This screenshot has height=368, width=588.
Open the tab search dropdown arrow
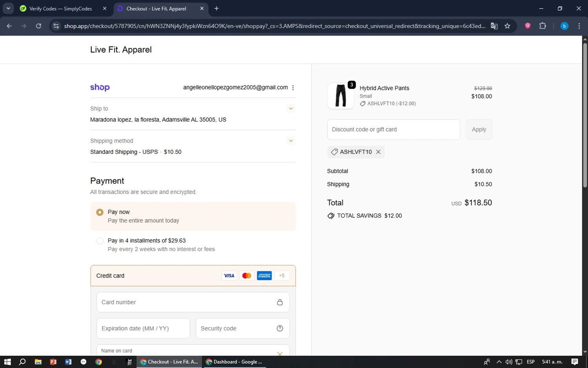coord(8,8)
